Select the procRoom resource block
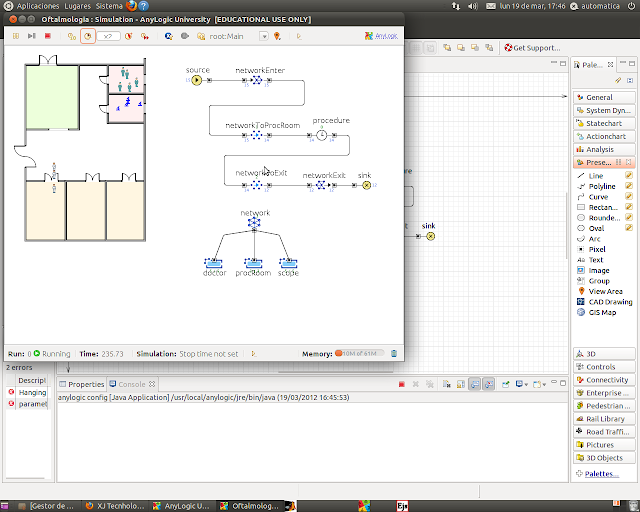Screen dimensions: 640x512 253,263
